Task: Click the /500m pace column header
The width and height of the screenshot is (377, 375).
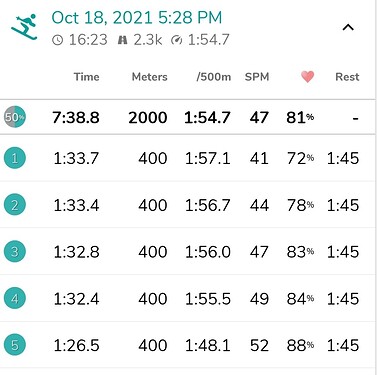Action: coord(214,77)
